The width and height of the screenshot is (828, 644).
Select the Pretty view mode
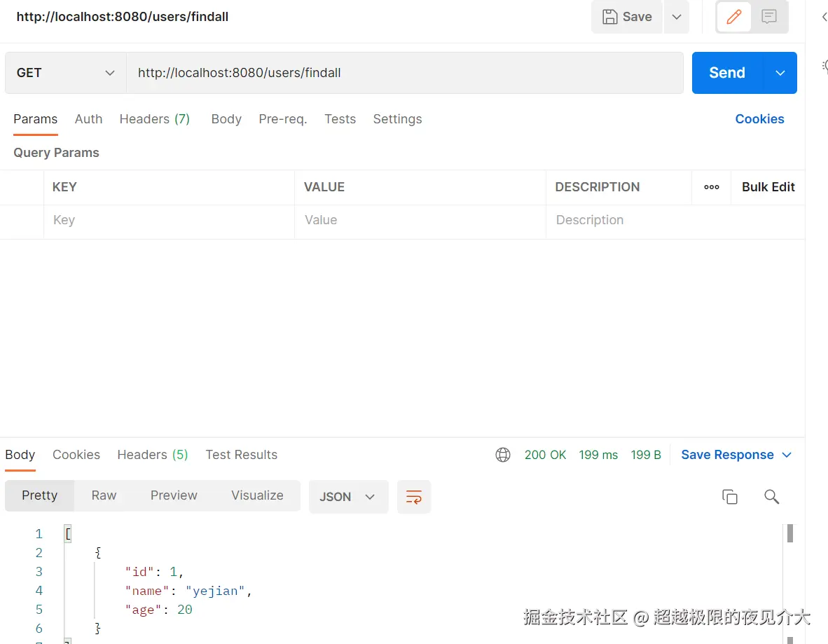[40, 495]
